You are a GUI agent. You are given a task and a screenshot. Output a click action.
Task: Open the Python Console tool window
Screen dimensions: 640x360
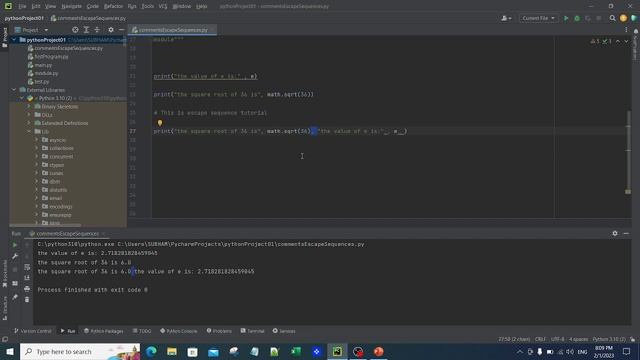(179, 331)
